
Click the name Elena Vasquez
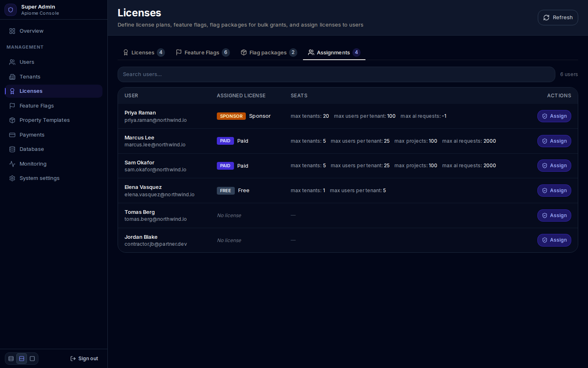(x=143, y=187)
